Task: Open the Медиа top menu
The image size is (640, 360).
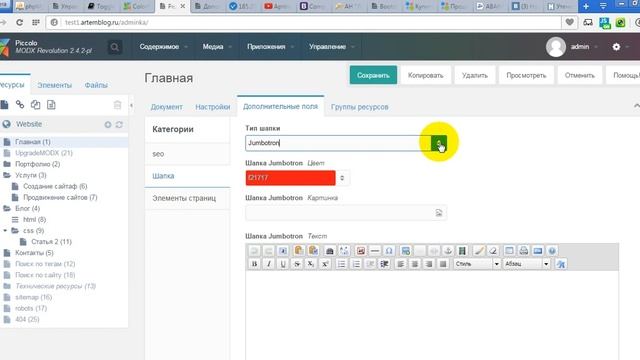Action: tap(217, 47)
